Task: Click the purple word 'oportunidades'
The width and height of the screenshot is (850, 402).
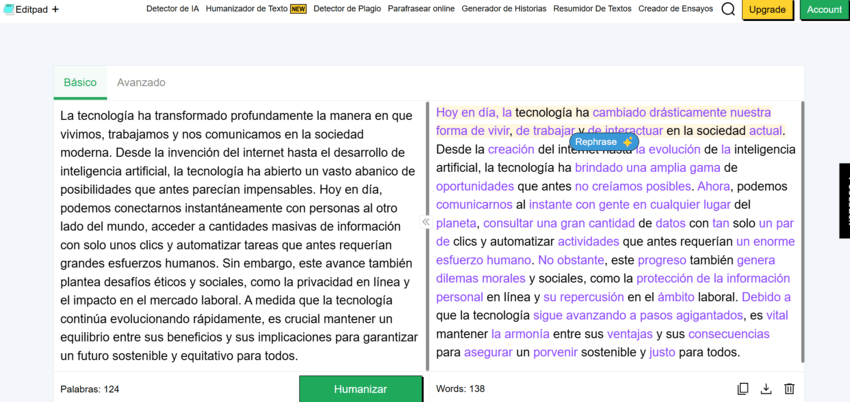Action: pos(475,186)
